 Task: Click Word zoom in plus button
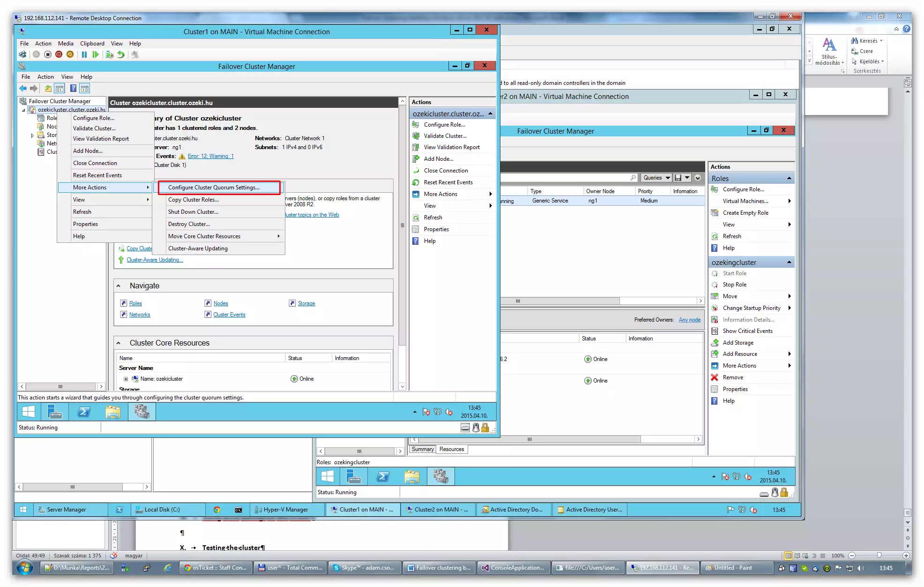pos(906,556)
